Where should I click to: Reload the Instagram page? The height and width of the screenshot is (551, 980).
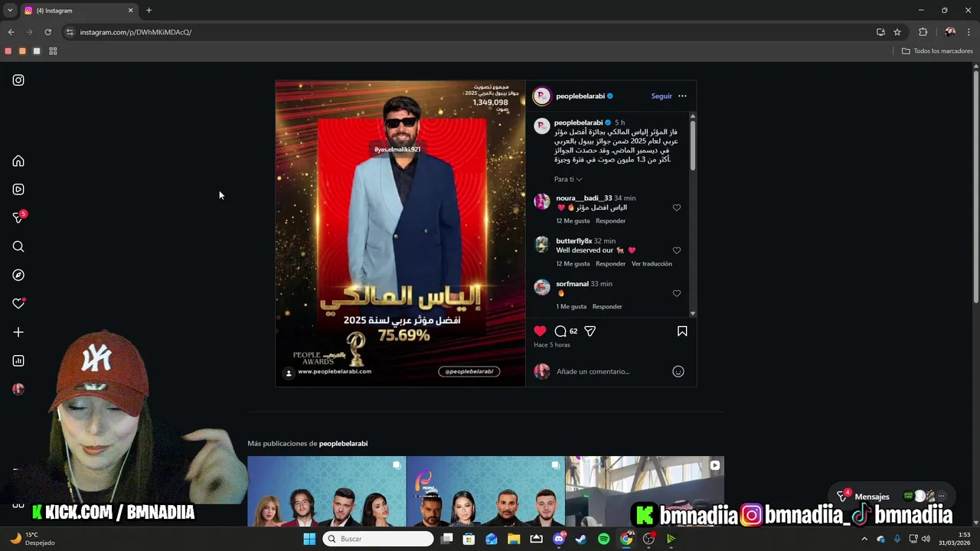(47, 32)
